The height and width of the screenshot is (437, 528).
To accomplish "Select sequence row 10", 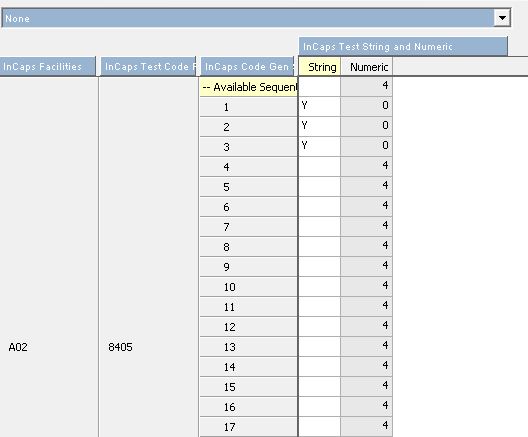I will tap(249, 287).
